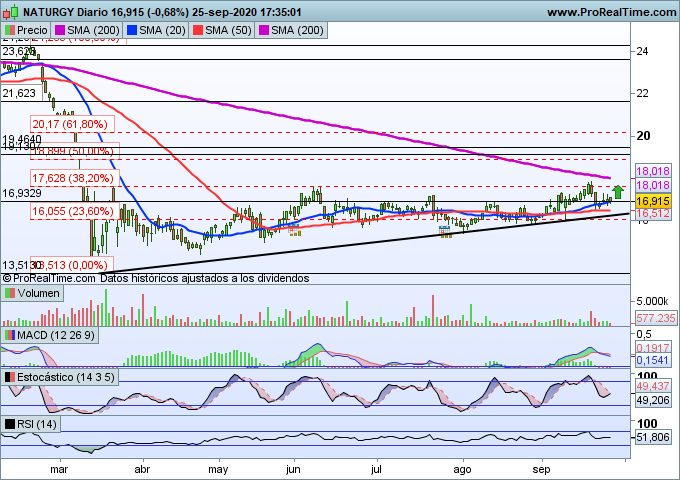Click the Precio legend candlestick icon
680x480 pixels.
(10, 30)
